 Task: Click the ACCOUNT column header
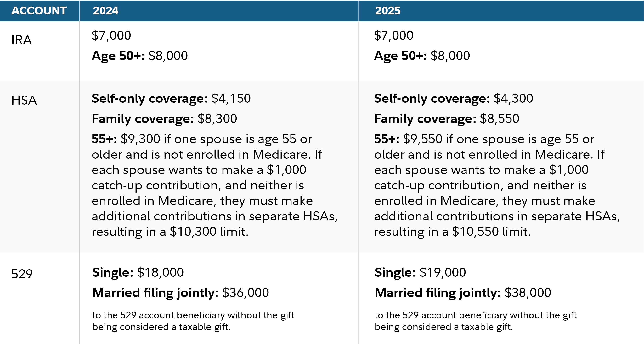click(39, 11)
